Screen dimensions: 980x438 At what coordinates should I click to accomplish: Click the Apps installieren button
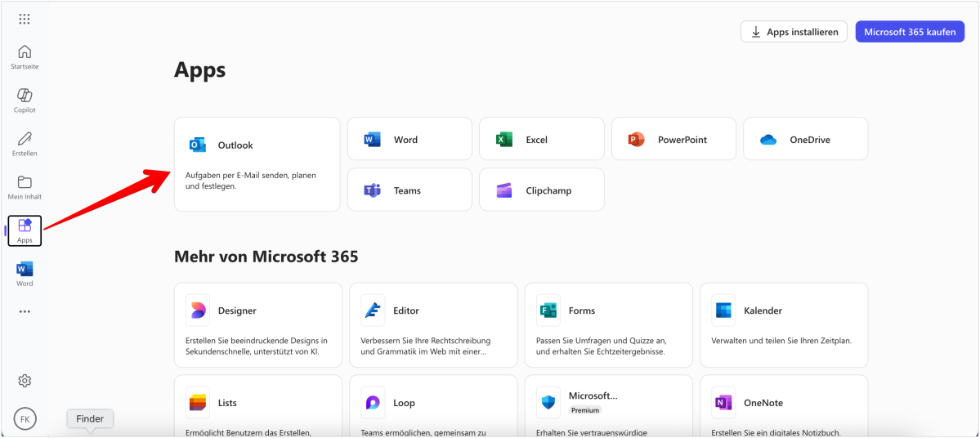(x=794, y=31)
